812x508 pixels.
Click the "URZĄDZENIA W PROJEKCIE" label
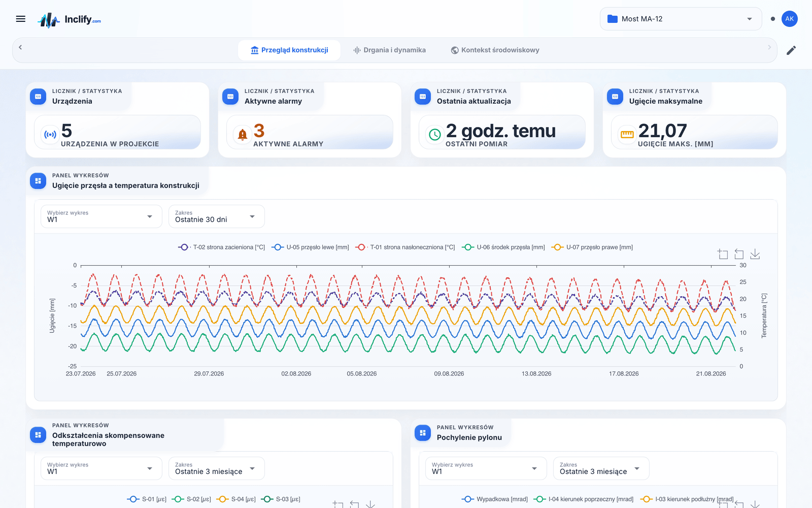[110, 144]
